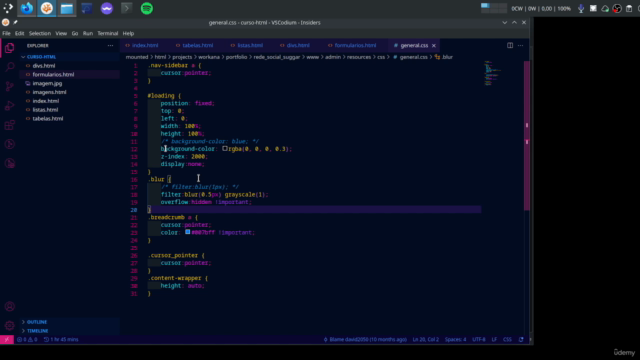Image resolution: width=640 pixels, height=360 pixels.
Task: Click the rgba color swatch on line 12
Action: (224, 149)
